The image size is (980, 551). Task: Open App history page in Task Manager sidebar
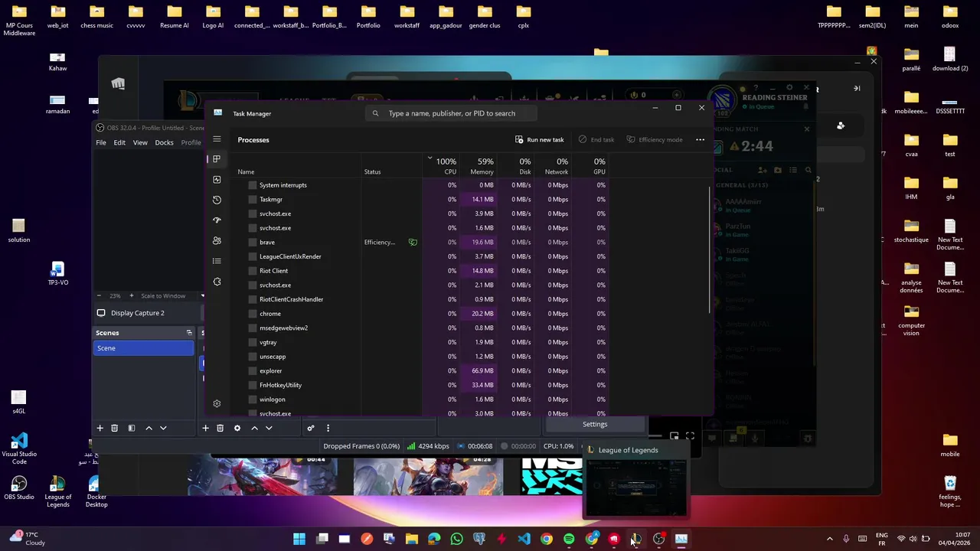point(217,200)
